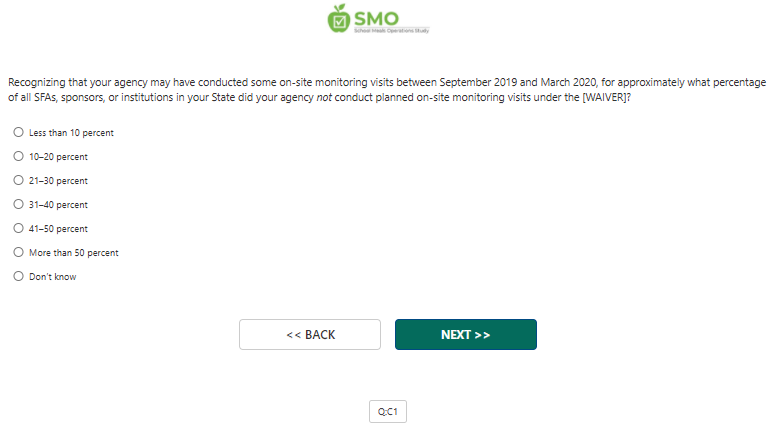
Task: Select 'More than 50 percent' radio button
Action: coord(18,252)
